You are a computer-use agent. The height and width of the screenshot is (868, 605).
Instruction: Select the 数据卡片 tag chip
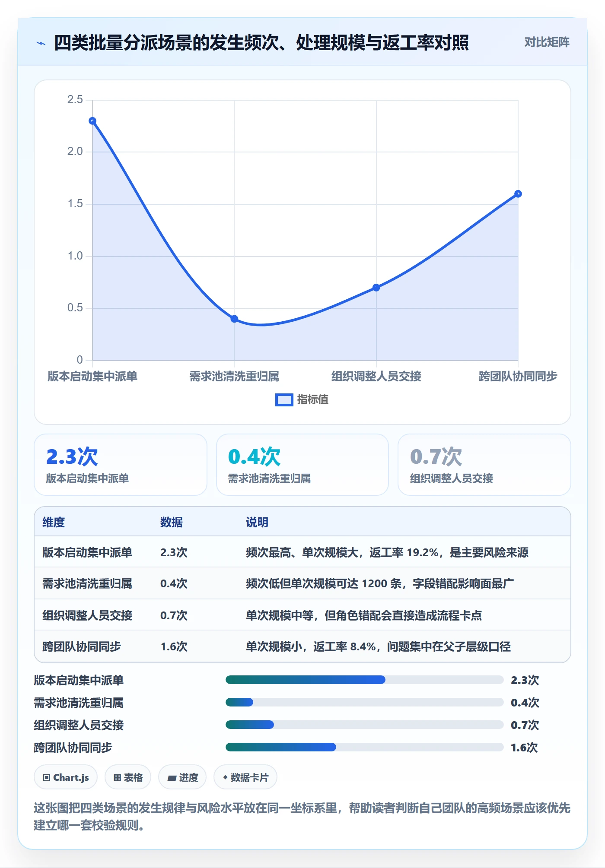[x=245, y=778]
